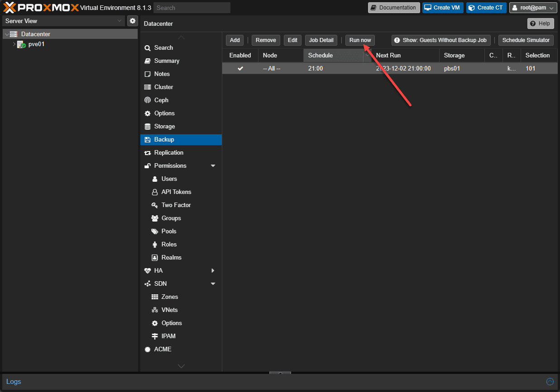Image resolution: width=560 pixels, height=392 pixels.
Task: Click the Cluster icon in the sidebar
Action: [148, 87]
